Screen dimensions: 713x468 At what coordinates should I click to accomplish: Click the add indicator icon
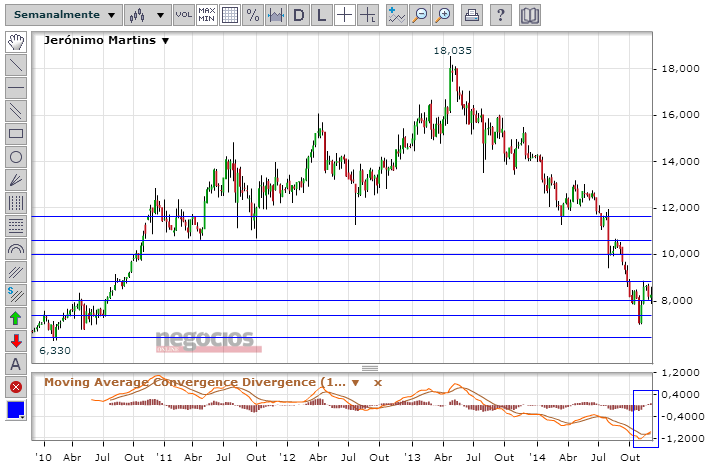point(397,15)
